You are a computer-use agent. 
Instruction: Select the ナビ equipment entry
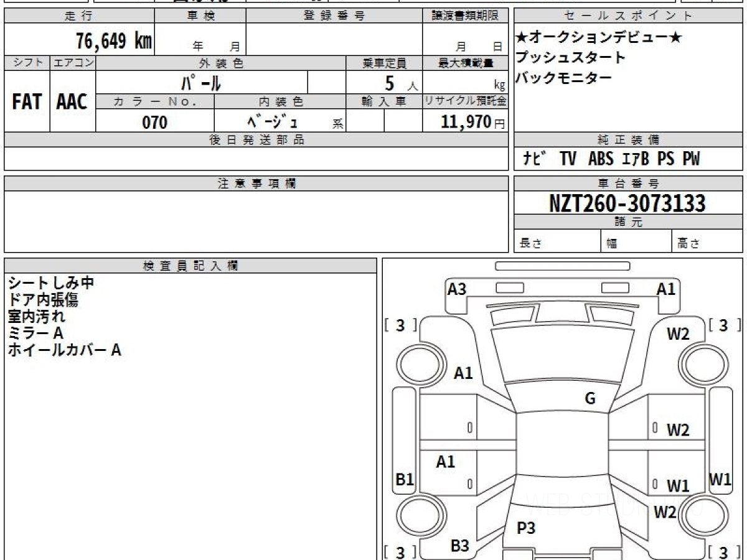tap(534, 159)
